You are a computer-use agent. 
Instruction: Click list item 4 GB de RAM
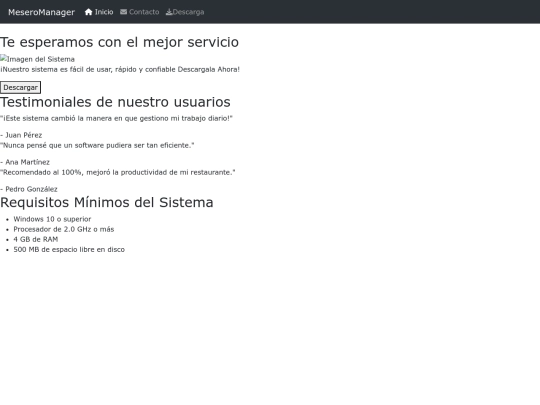coord(36,239)
